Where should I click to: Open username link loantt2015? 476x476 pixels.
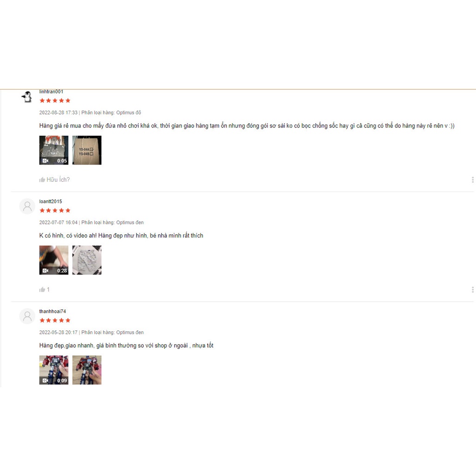click(50, 202)
